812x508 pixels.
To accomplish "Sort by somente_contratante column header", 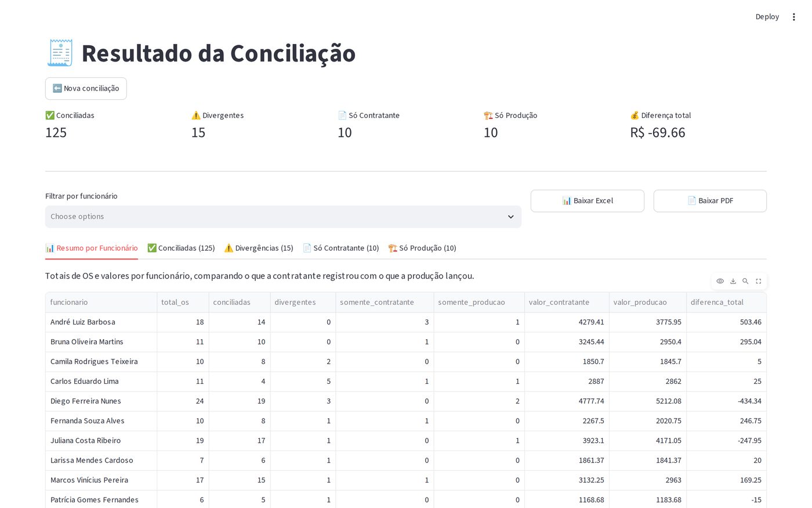I will point(385,302).
